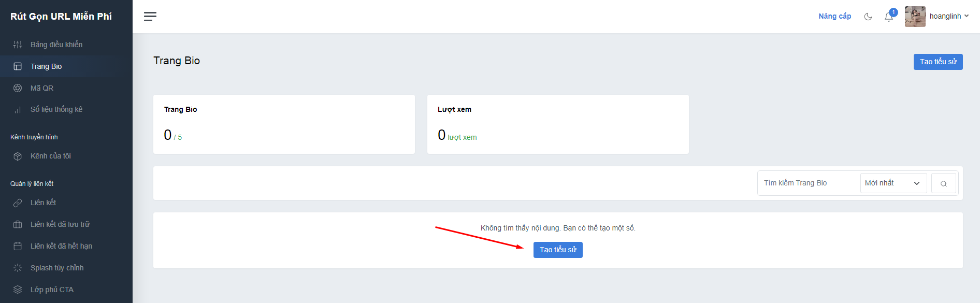The height and width of the screenshot is (303, 980).
Task: Click the Mã QR sidebar icon
Action: pos(18,88)
